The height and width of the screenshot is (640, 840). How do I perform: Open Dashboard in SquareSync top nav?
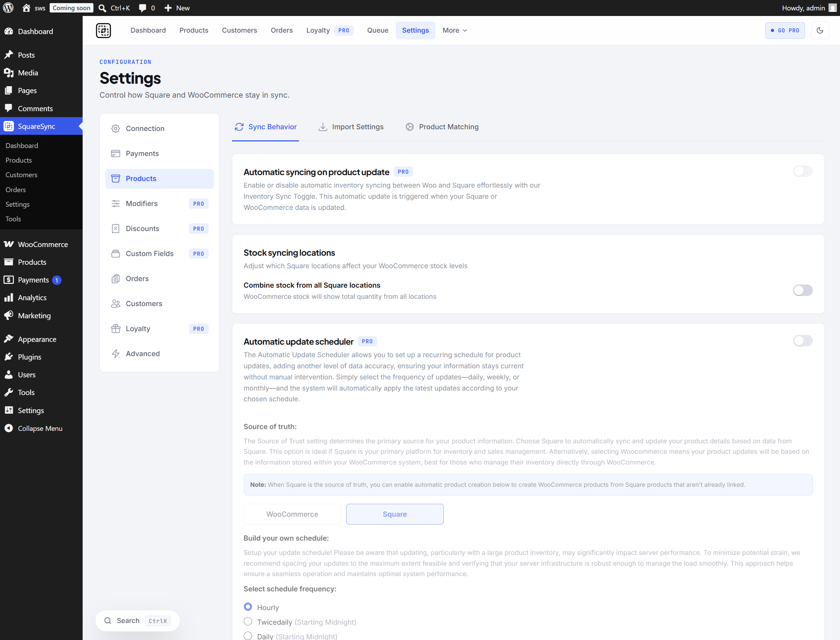click(x=148, y=31)
